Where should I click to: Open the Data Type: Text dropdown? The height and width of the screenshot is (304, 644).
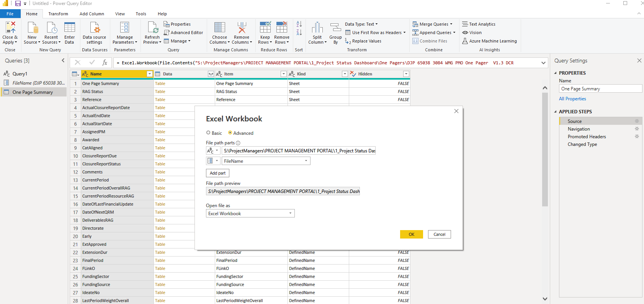(361, 24)
